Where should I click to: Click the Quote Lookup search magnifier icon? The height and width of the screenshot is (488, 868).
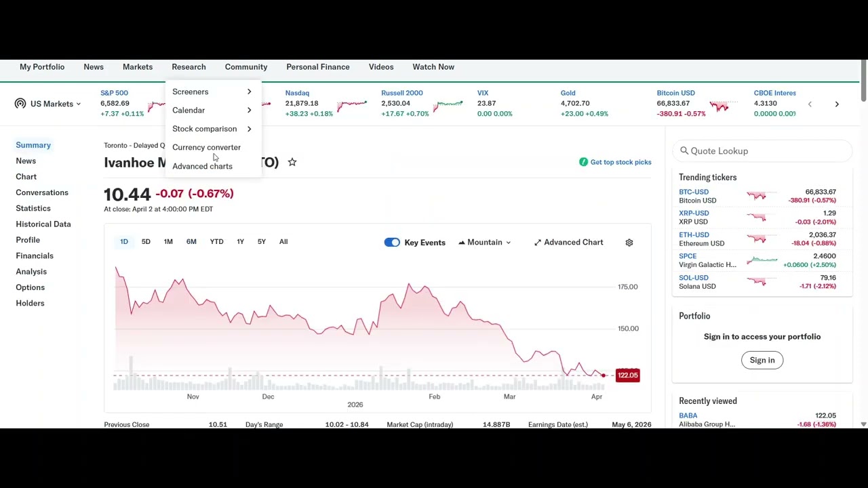(684, 151)
